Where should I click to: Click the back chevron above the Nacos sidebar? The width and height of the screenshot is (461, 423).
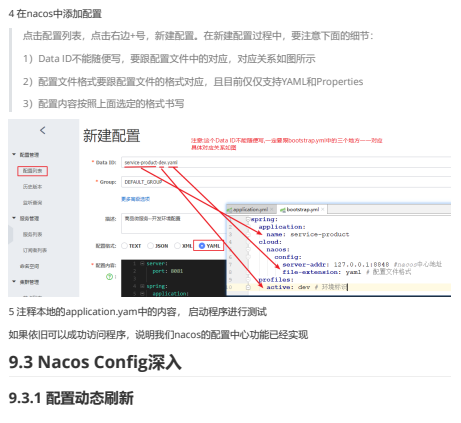[x=42, y=130]
